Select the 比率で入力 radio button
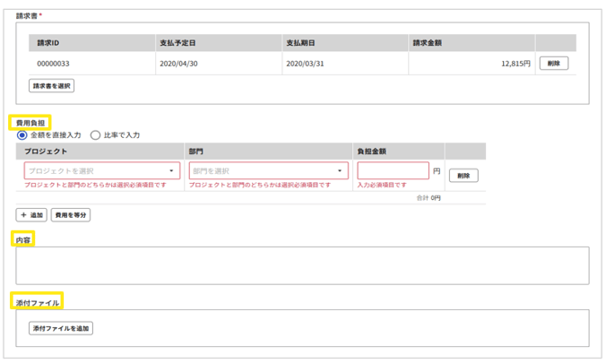The image size is (606, 364). [x=95, y=135]
